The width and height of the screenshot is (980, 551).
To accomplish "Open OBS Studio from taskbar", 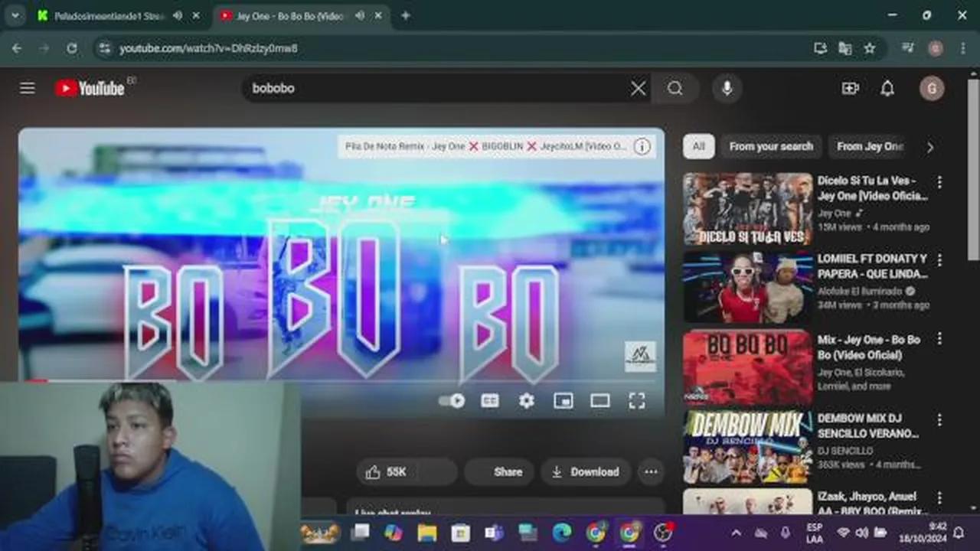I will (663, 533).
